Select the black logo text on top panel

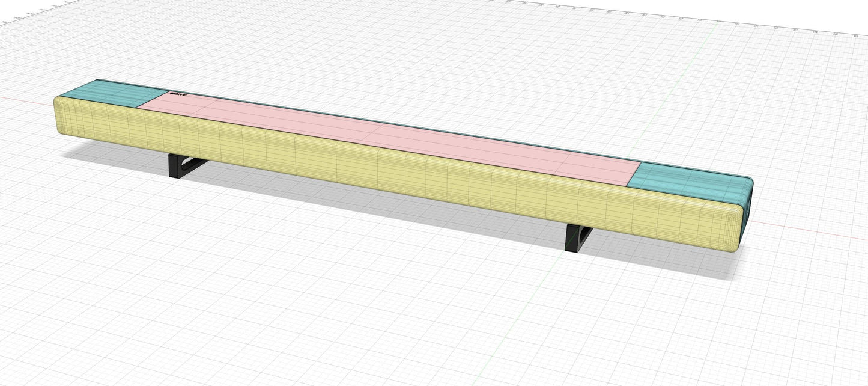click(179, 94)
